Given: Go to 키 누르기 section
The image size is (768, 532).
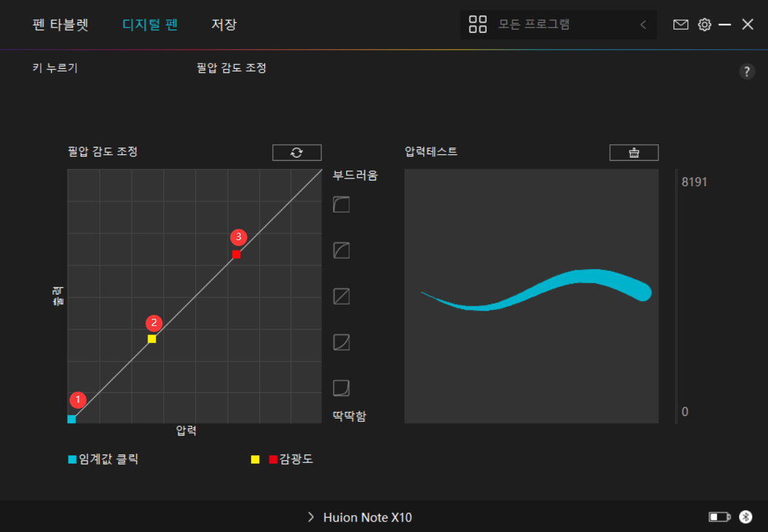Looking at the screenshot, I should point(55,68).
